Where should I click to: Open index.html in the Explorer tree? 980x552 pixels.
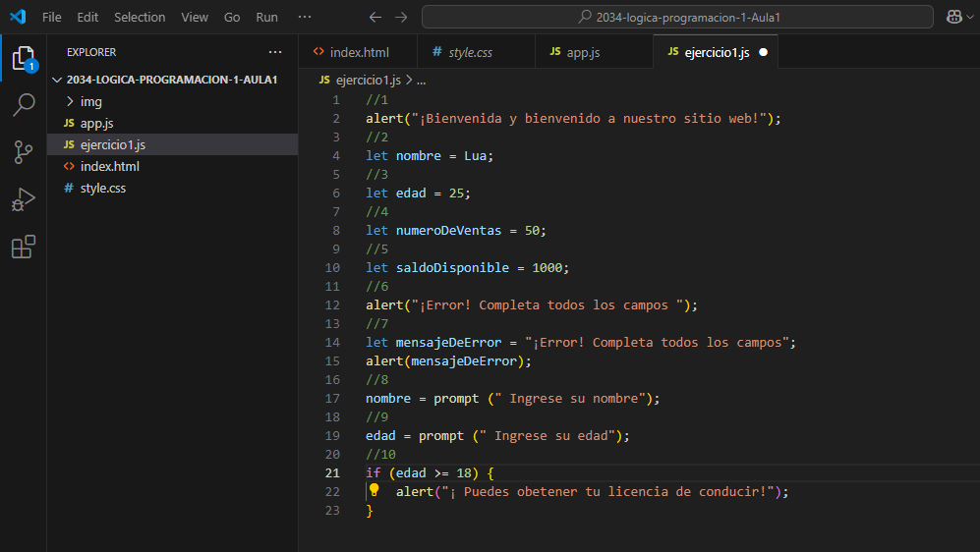pos(172,166)
